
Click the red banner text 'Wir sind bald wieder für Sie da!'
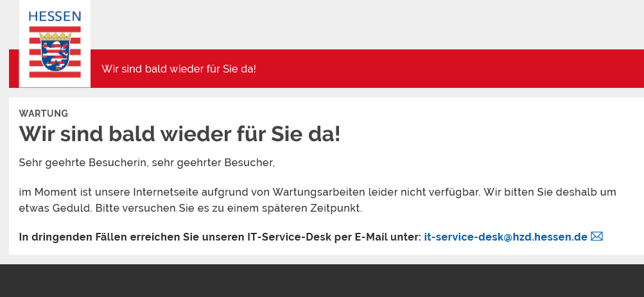click(178, 69)
